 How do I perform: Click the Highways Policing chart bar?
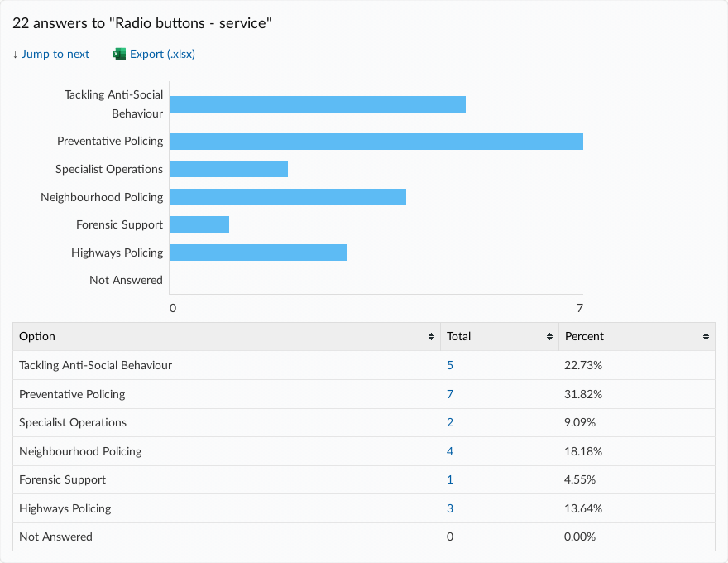click(258, 253)
